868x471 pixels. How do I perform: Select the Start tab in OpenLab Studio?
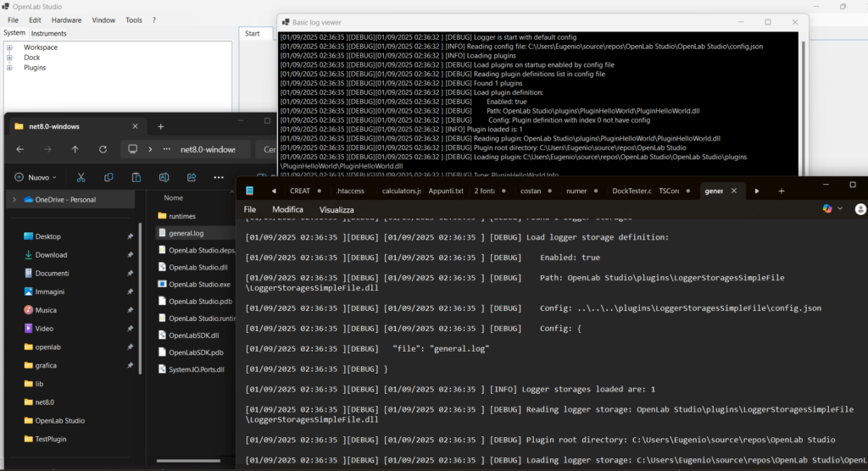tap(253, 33)
